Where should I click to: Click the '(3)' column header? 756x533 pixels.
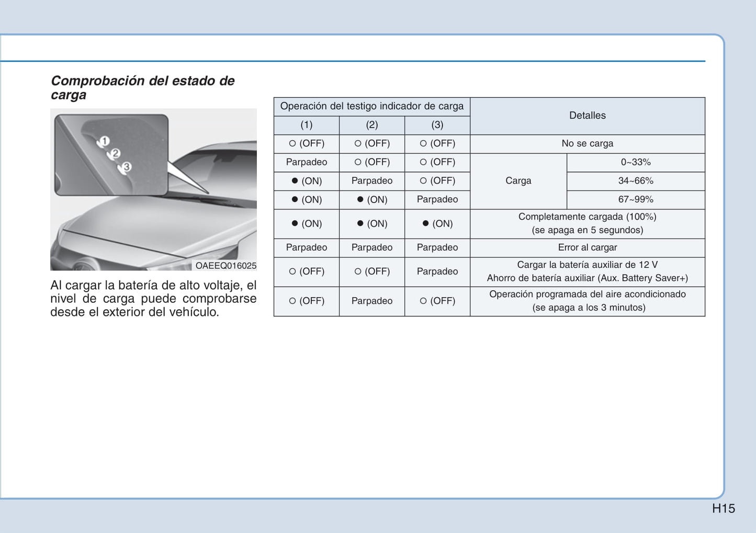pyautogui.click(x=437, y=125)
